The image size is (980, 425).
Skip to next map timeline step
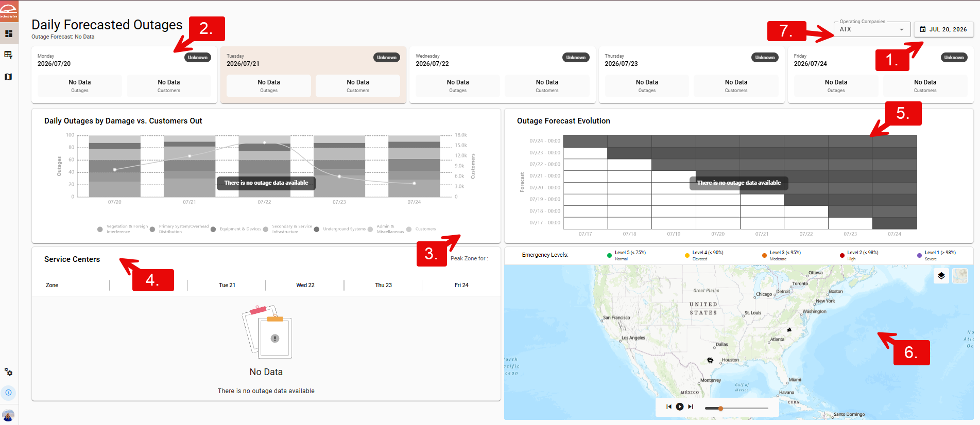click(x=691, y=406)
